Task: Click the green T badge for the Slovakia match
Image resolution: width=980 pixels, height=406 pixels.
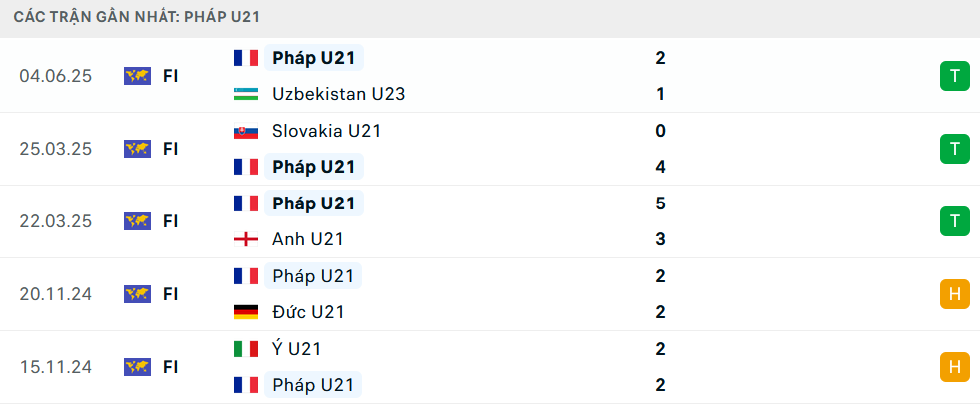Action: click(954, 149)
